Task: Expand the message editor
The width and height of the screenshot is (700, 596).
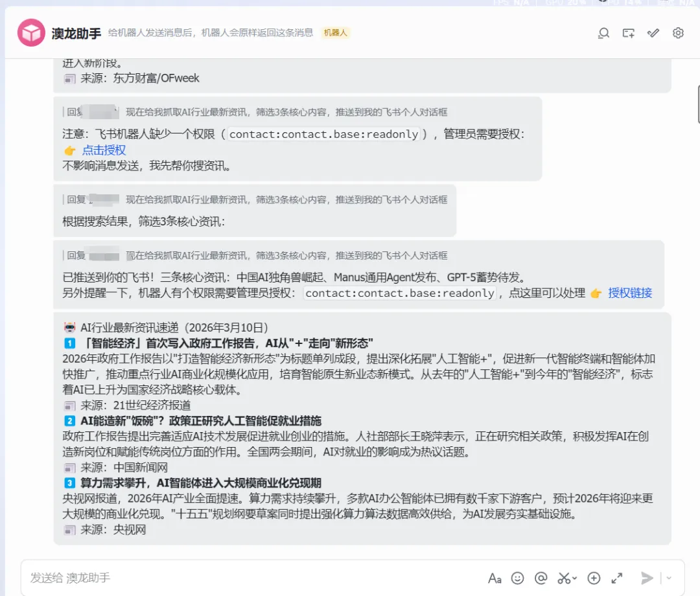Action: 617,579
